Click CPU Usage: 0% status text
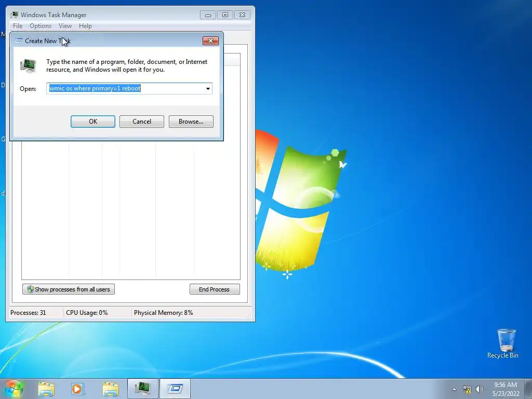Viewport: 532px width, 399px height. pos(87,313)
